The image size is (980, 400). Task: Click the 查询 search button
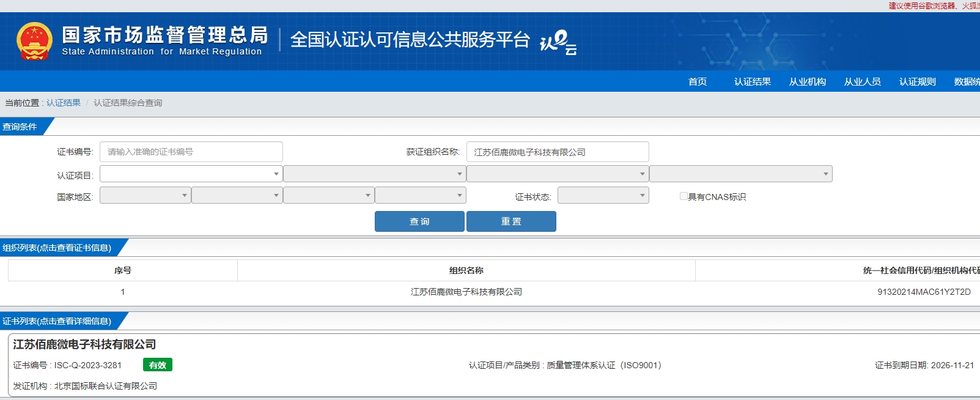[419, 221]
